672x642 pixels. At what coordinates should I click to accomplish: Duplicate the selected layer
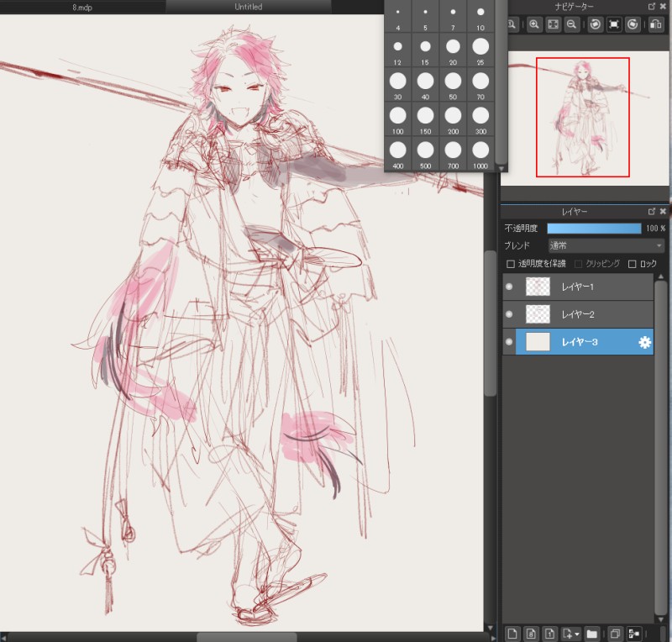615,634
